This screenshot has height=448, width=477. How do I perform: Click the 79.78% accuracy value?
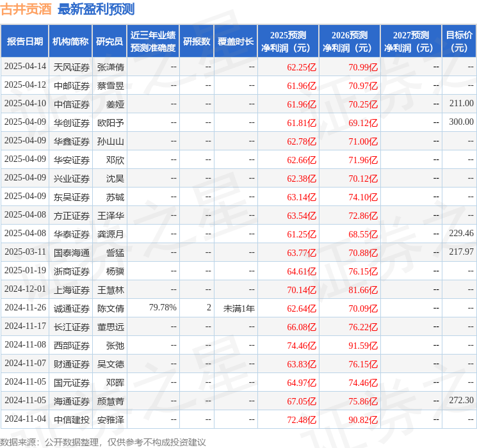[163, 307]
